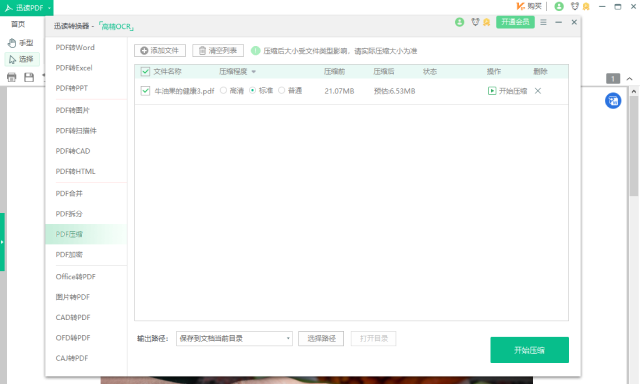Click the gold medal icon in the main title bar
The image size is (640, 384).
pyautogui.click(x=586, y=7)
